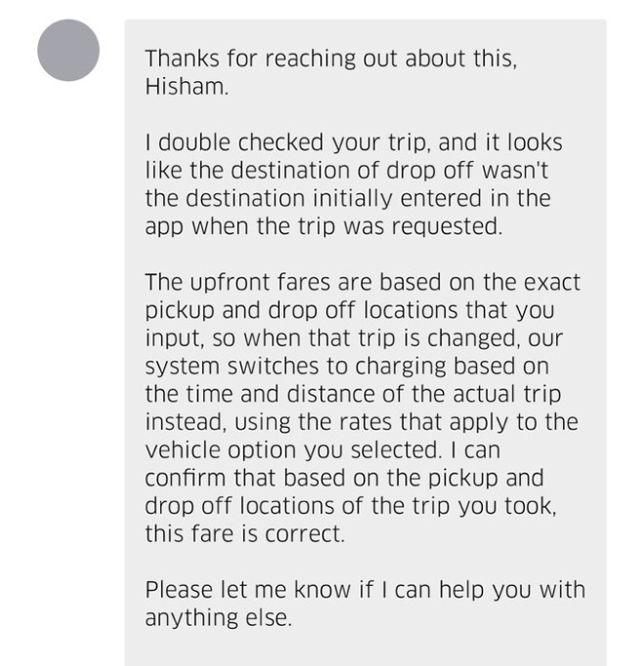Click the "anything else." final line
Screen dimensions: 644x666
218,619
